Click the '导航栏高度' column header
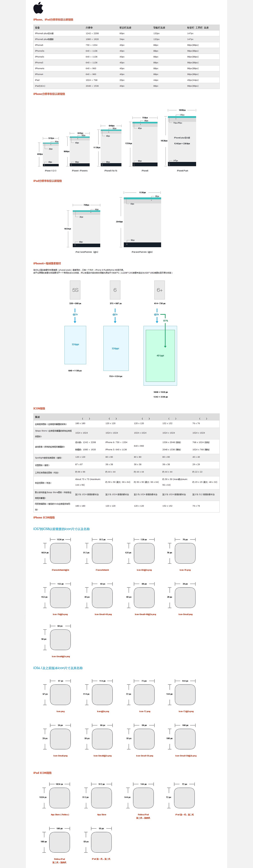 coord(159,28)
